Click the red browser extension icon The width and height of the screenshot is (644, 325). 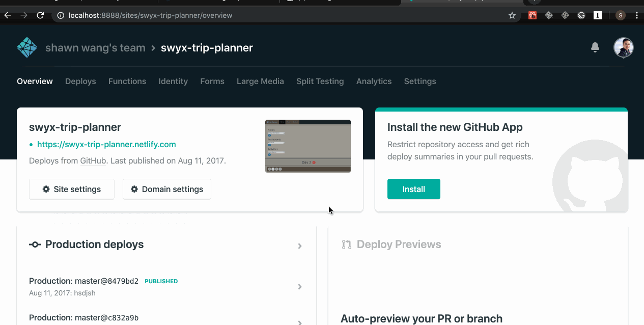(533, 15)
